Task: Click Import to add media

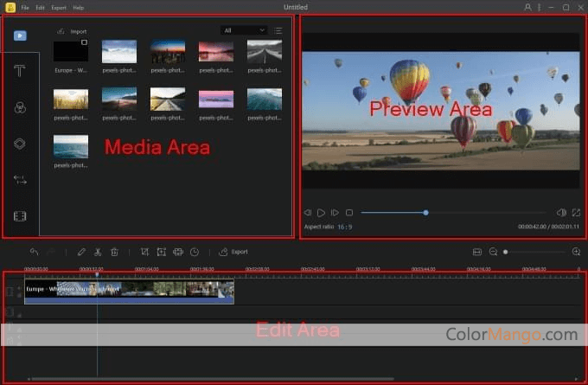Action: 72,31
